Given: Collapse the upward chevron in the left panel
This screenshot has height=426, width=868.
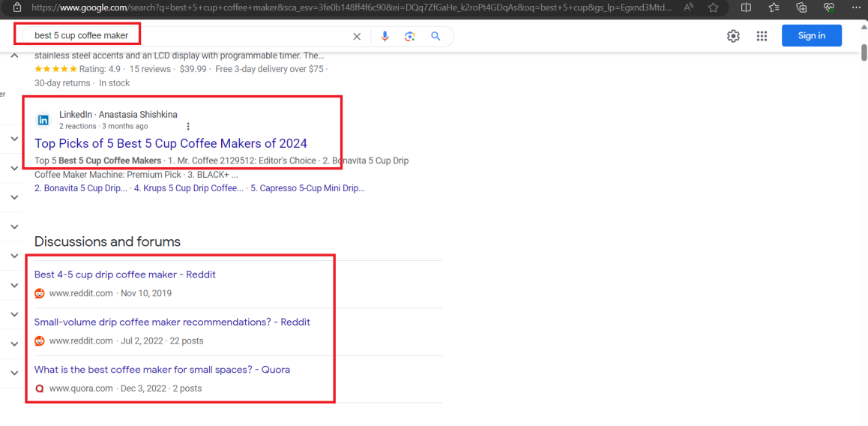Looking at the screenshot, I should point(14,55).
